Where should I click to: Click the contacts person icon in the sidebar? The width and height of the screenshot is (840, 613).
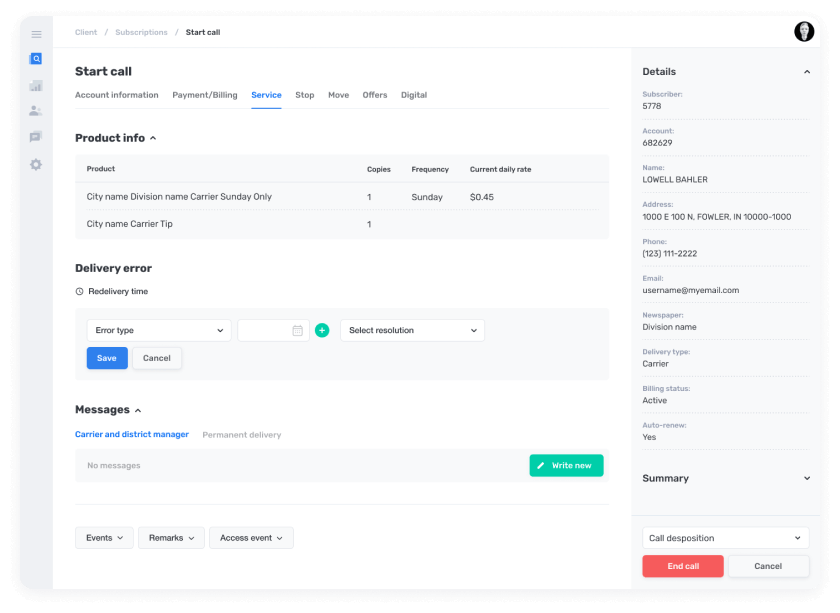[36, 110]
